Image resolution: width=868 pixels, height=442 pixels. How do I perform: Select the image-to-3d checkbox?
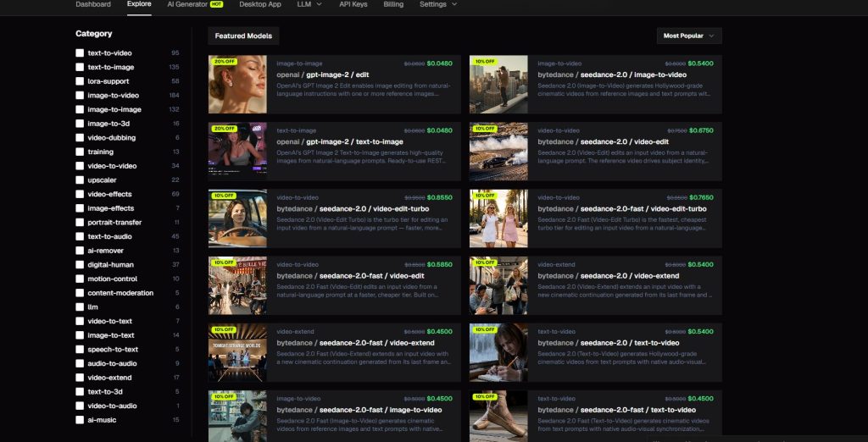(80, 124)
